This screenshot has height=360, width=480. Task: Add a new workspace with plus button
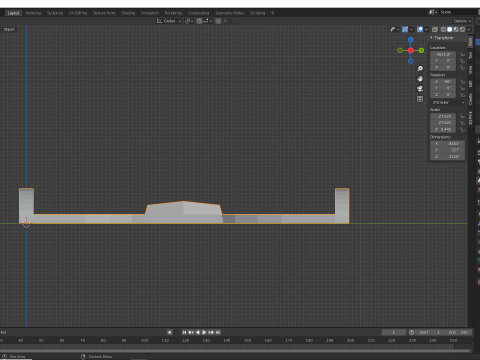pyautogui.click(x=272, y=13)
